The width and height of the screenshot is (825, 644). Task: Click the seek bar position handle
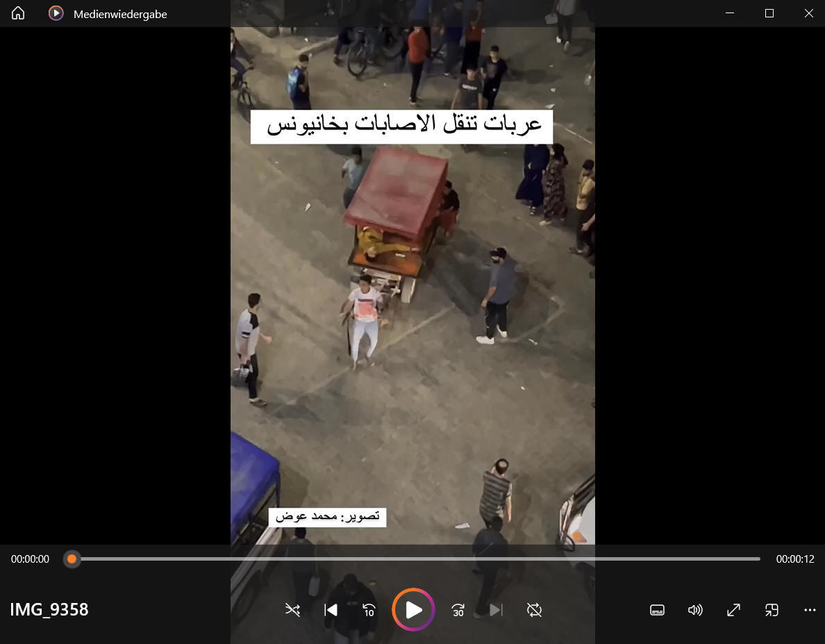point(72,559)
